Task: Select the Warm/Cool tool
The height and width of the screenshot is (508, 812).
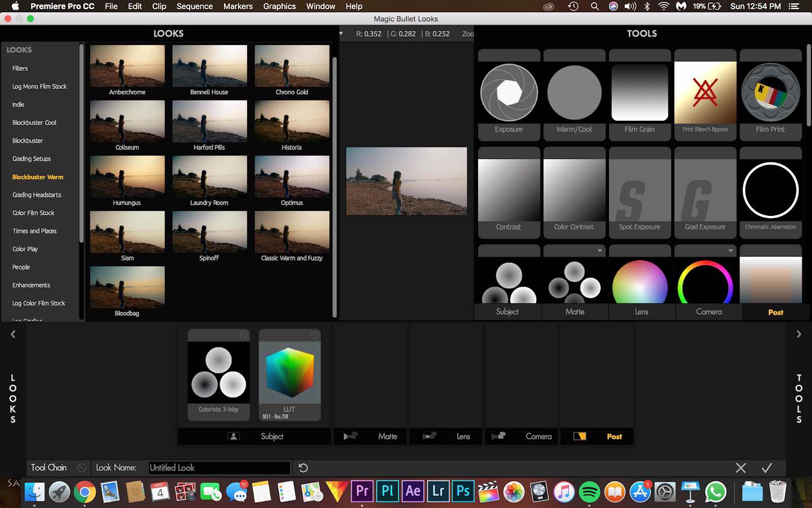Action: [574, 94]
